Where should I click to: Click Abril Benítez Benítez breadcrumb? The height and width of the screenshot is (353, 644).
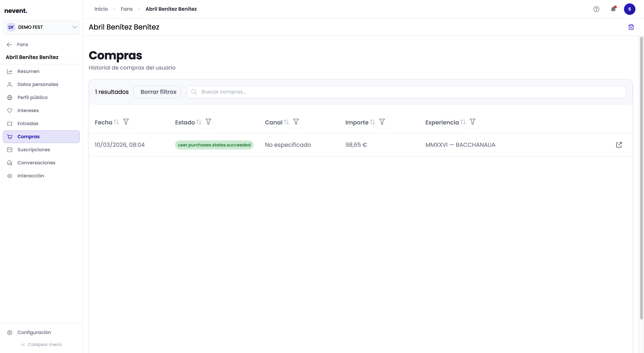point(171,9)
